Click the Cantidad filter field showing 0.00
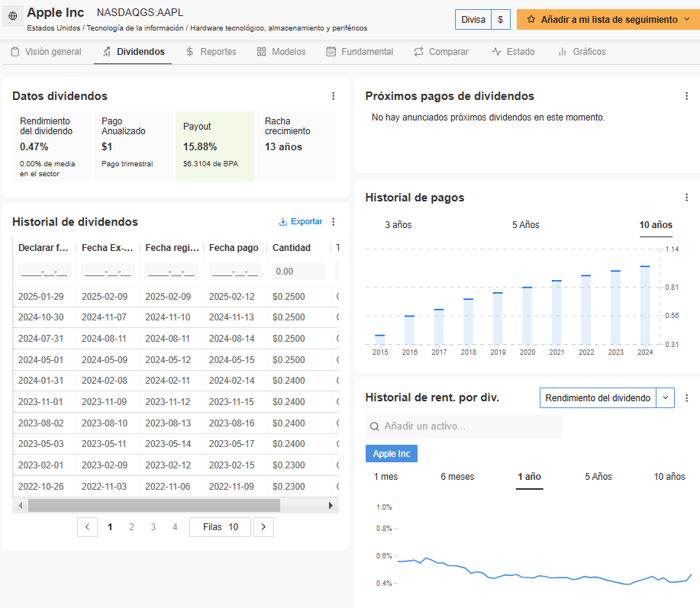The image size is (700, 608). click(298, 272)
